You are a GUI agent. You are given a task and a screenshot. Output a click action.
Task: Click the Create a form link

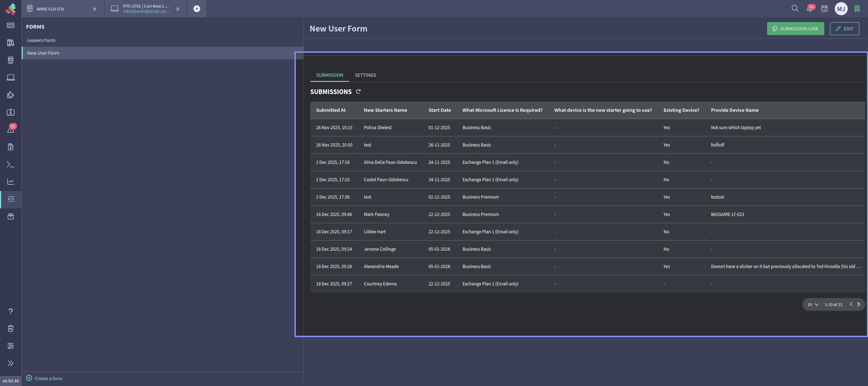(x=44, y=378)
